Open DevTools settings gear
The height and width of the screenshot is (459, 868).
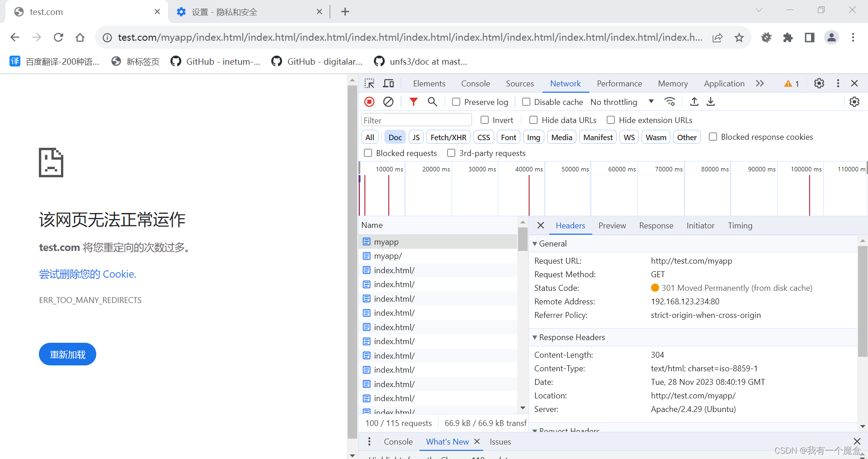(x=819, y=83)
